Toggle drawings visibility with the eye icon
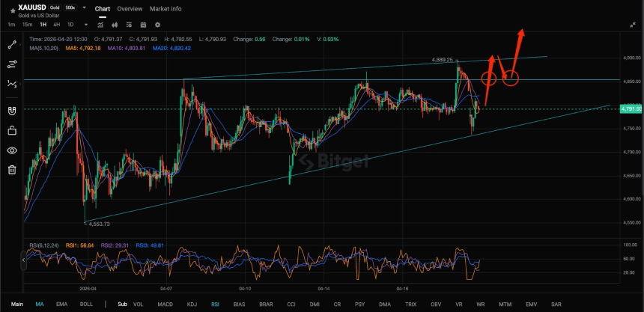The image size is (644, 312). tap(12, 150)
